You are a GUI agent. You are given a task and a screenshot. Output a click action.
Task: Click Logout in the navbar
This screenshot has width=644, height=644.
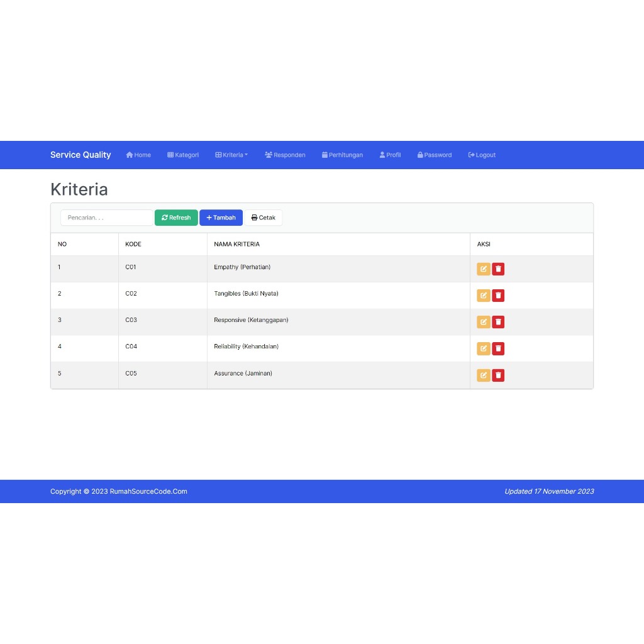[x=482, y=155]
